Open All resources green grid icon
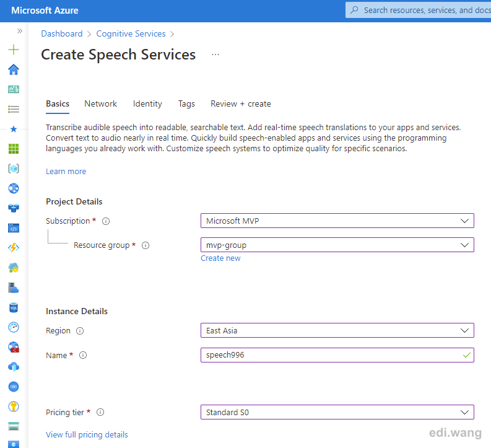The height and width of the screenshot is (448, 491). [14, 149]
